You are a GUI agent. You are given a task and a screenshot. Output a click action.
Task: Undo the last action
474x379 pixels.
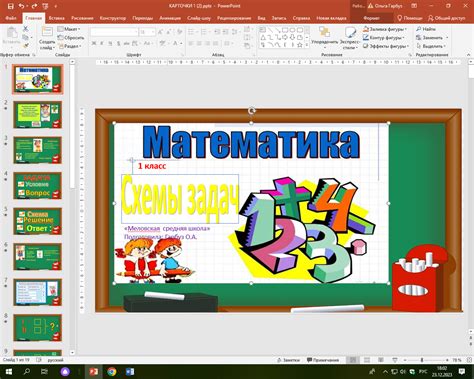[21, 6]
